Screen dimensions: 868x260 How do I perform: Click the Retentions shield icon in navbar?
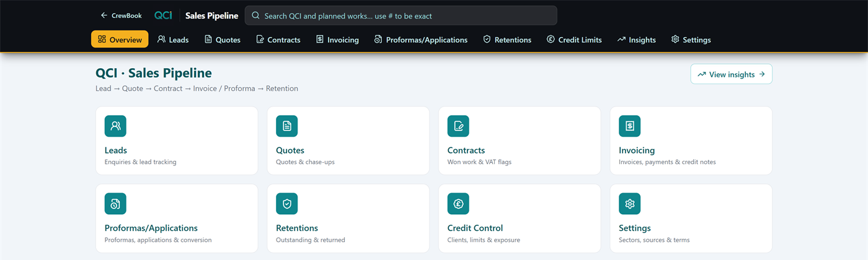coord(487,39)
